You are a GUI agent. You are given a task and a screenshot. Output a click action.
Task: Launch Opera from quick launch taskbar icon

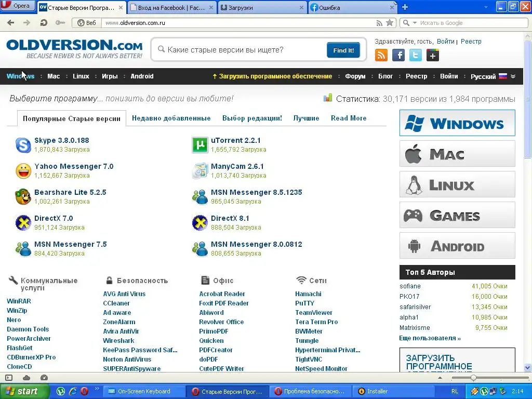84,391
